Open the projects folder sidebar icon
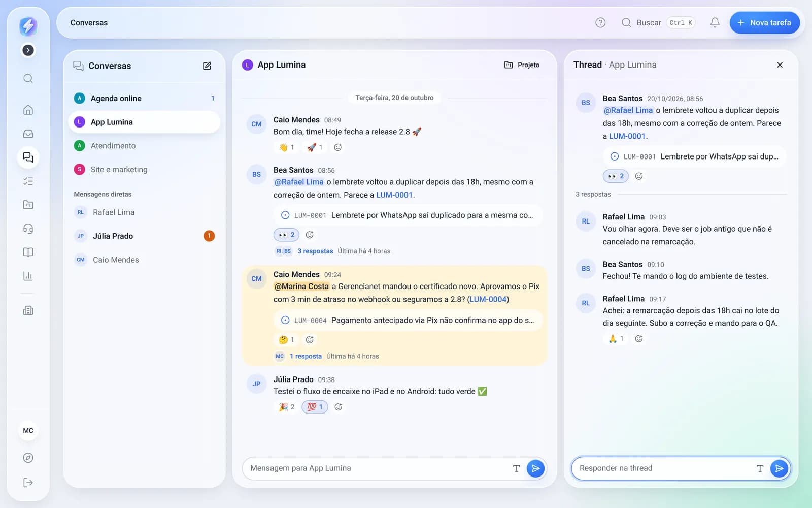Screen dimensions: 812x508 tap(28, 205)
